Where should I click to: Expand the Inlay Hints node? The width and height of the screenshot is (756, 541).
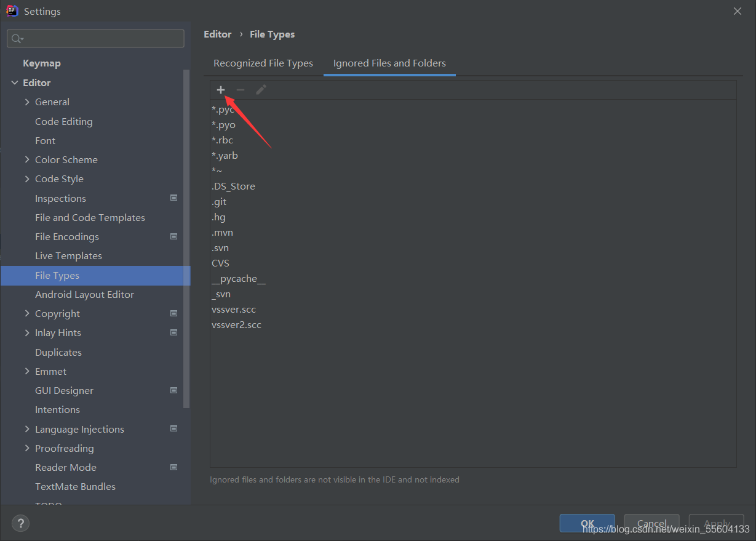point(27,332)
